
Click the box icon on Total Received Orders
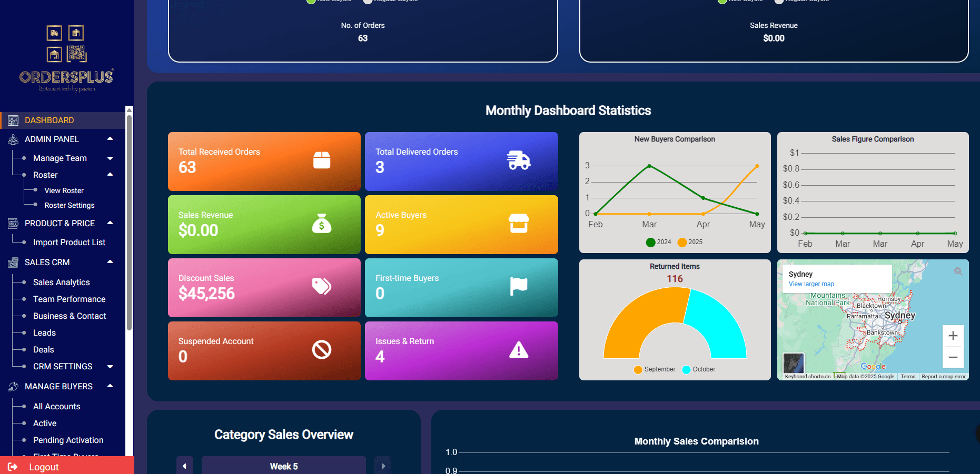pos(321,160)
